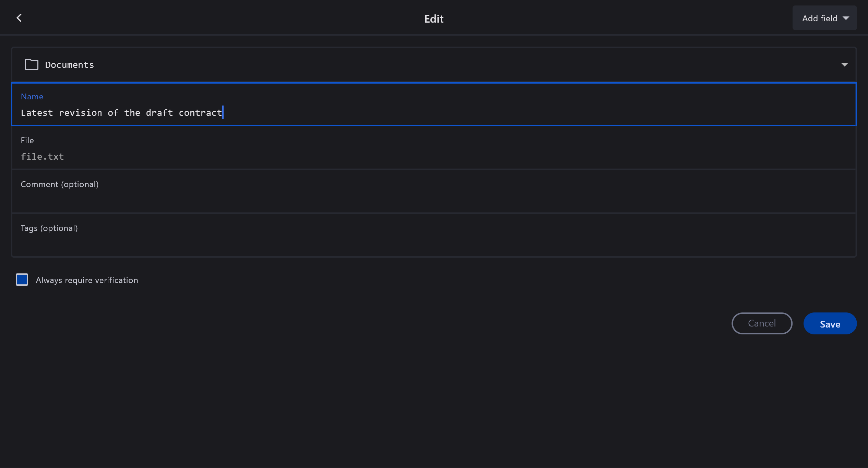This screenshot has height=468, width=868.
Task: Expand the Documents vault selector arrow
Action: (844, 65)
